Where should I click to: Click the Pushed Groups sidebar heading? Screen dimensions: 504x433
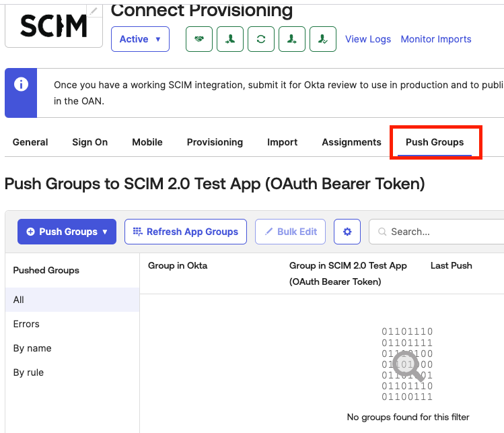46,270
